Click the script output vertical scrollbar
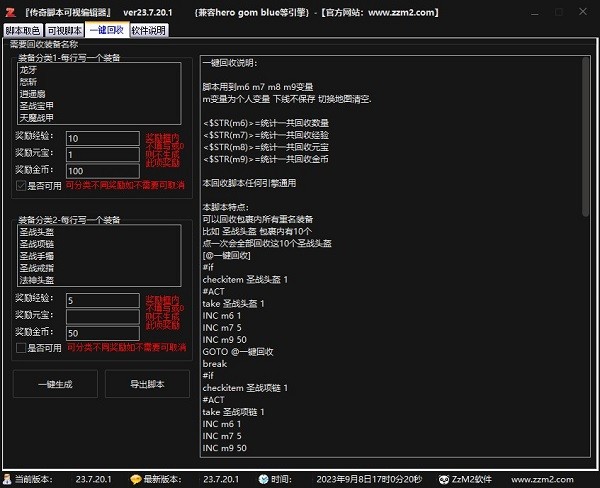Screen dimensions: 600x488 click(x=587, y=200)
